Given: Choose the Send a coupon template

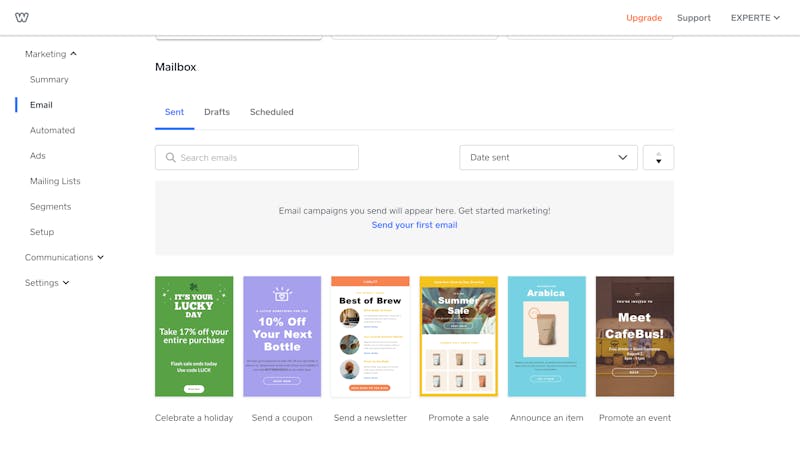Looking at the screenshot, I should point(282,337).
